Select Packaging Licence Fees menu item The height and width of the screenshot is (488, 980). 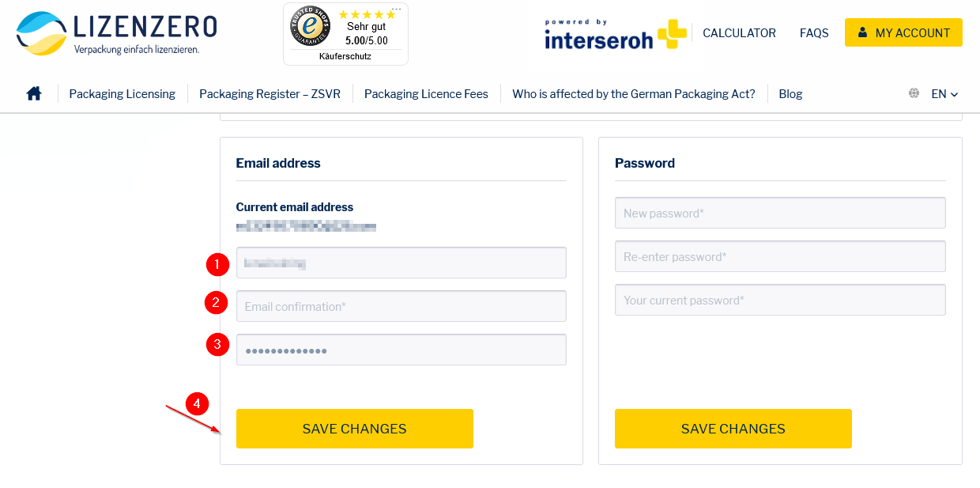(x=426, y=93)
